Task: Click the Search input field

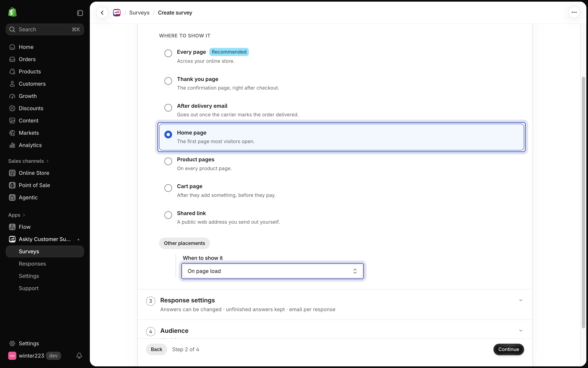Action: (x=45, y=29)
